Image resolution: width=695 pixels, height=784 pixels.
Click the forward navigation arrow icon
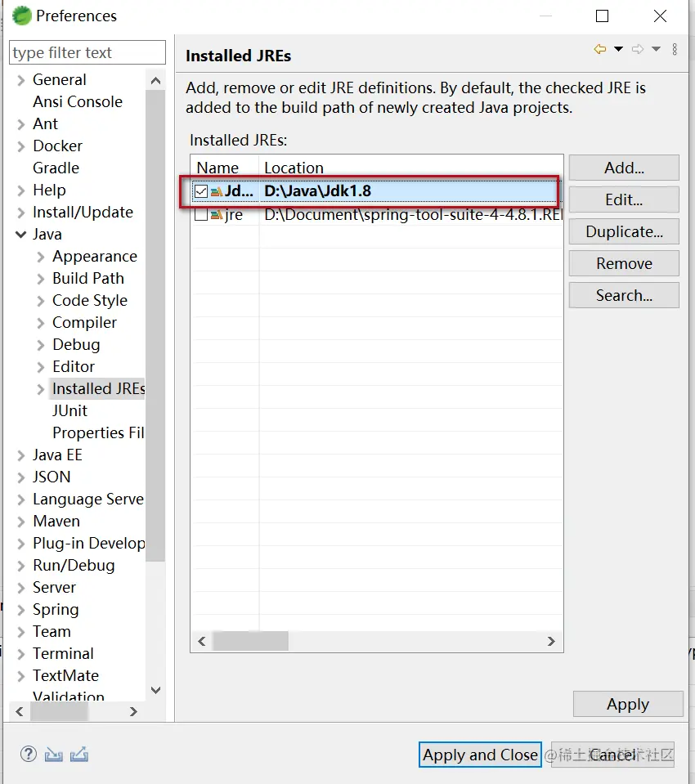click(x=638, y=49)
